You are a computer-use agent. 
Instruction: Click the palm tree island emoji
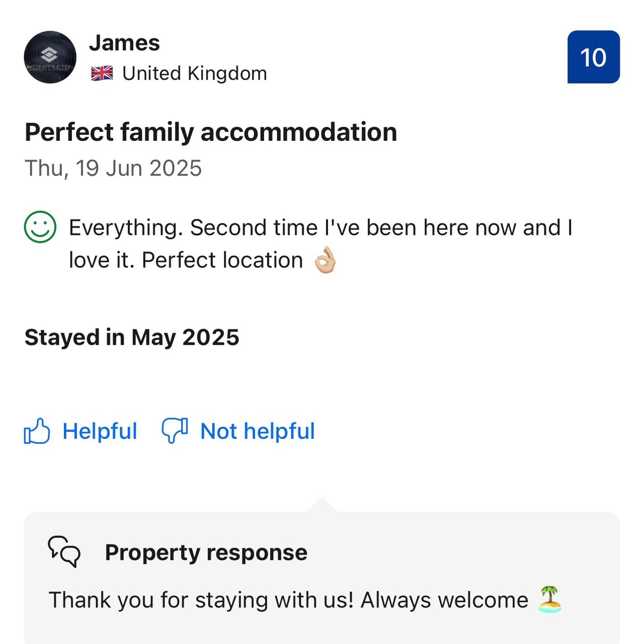[x=549, y=599]
